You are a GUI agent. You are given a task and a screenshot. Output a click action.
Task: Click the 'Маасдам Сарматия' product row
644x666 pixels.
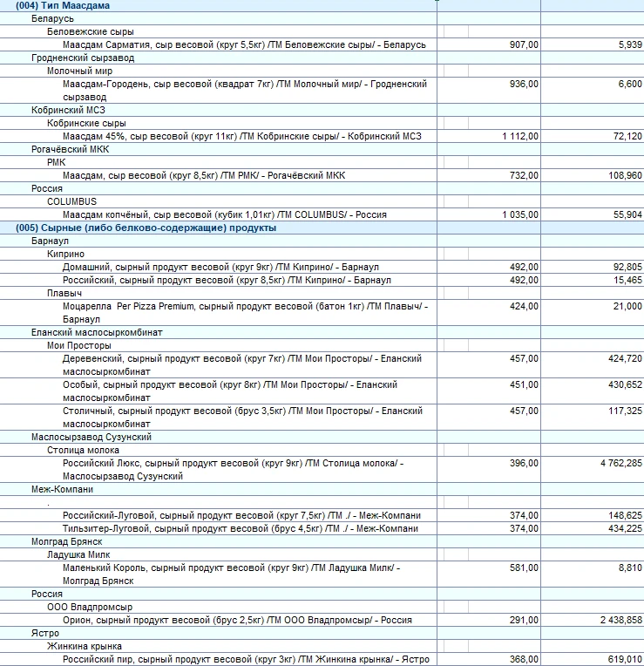point(244,44)
